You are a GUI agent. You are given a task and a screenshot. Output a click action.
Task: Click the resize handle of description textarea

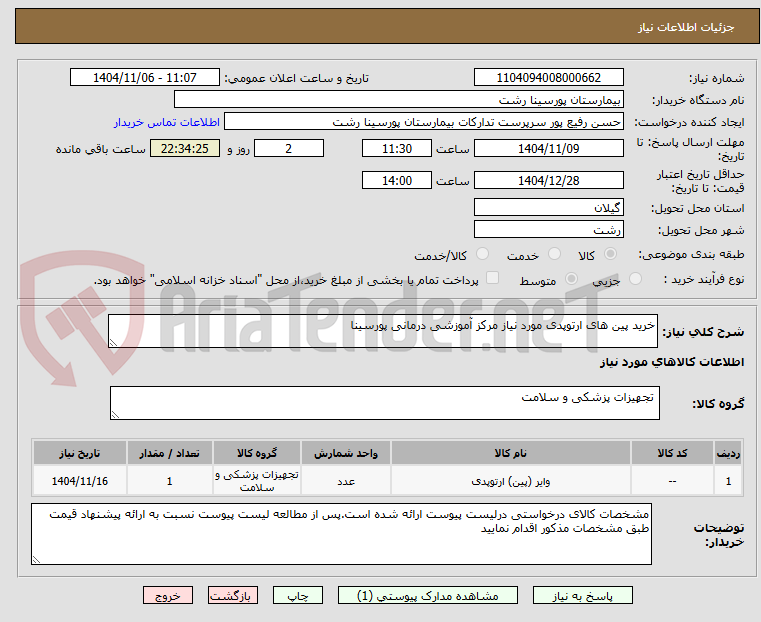[114, 343]
